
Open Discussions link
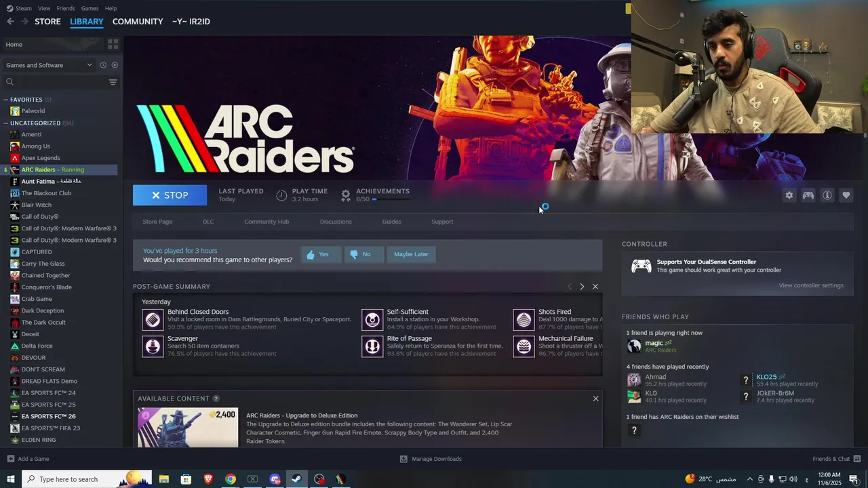click(x=336, y=222)
